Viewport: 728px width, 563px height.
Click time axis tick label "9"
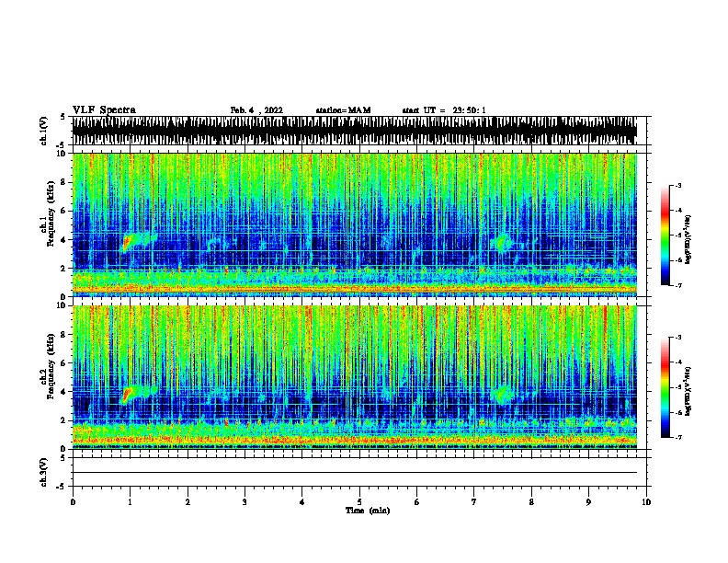[x=588, y=502]
